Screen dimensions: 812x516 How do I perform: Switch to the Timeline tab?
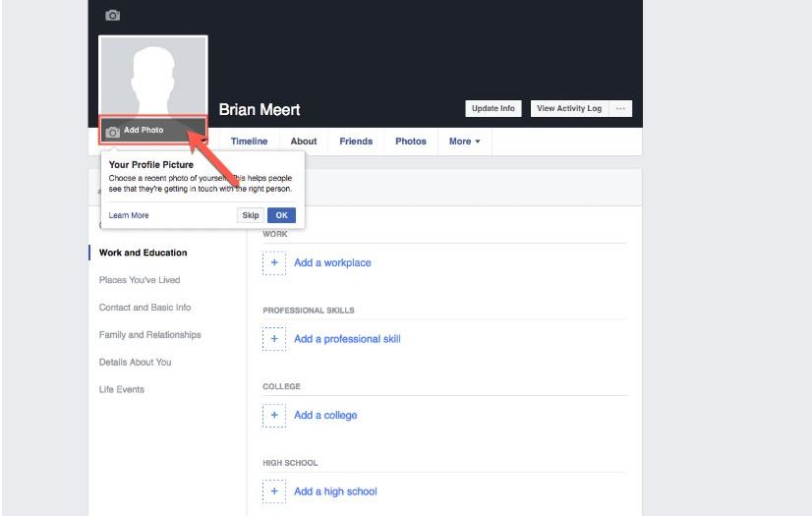coord(249,142)
